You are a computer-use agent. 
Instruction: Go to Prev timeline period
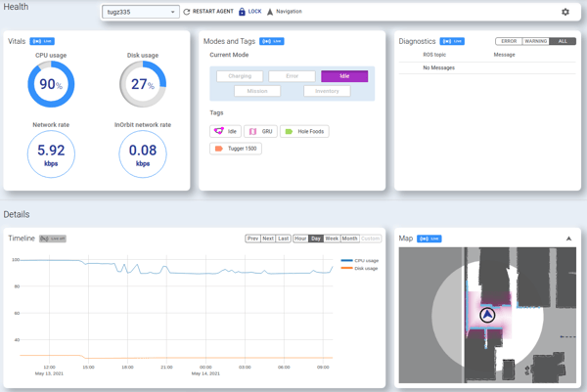[252, 239]
